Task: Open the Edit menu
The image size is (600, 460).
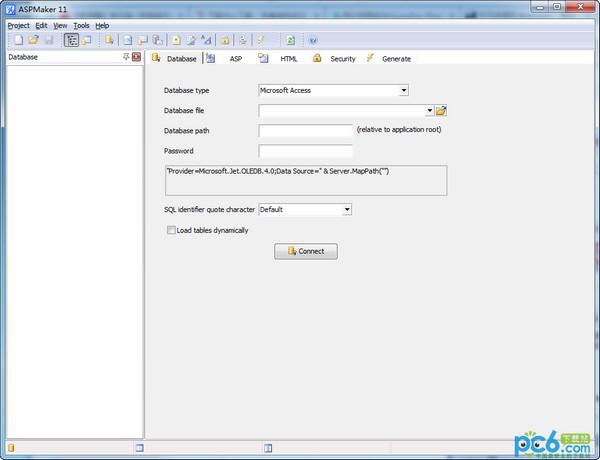Action: point(41,26)
